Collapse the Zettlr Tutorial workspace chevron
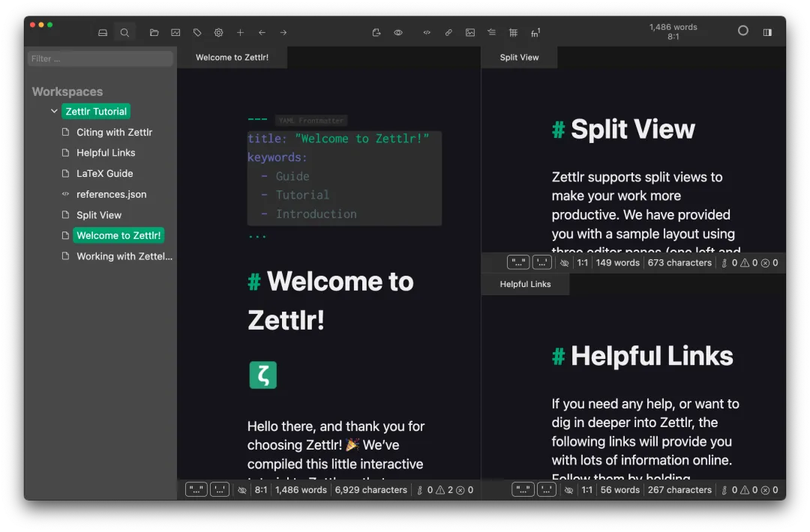Image resolution: width=810 pixels, height=532 pixels. coord(54,111)
